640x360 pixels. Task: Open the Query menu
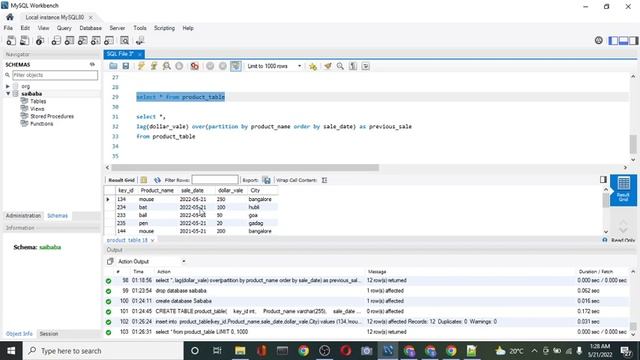pyautogui.click(x=64, y=28)
